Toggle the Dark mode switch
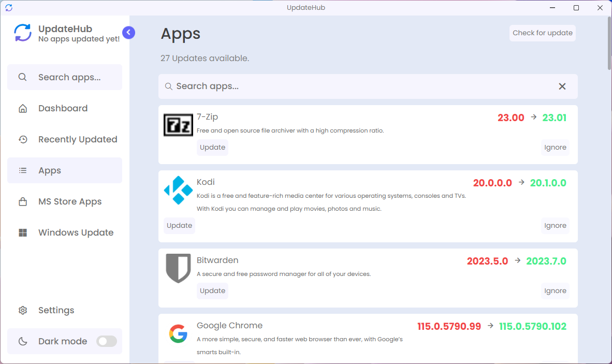The width and height of the screenshot is (612, 364). 107,341
